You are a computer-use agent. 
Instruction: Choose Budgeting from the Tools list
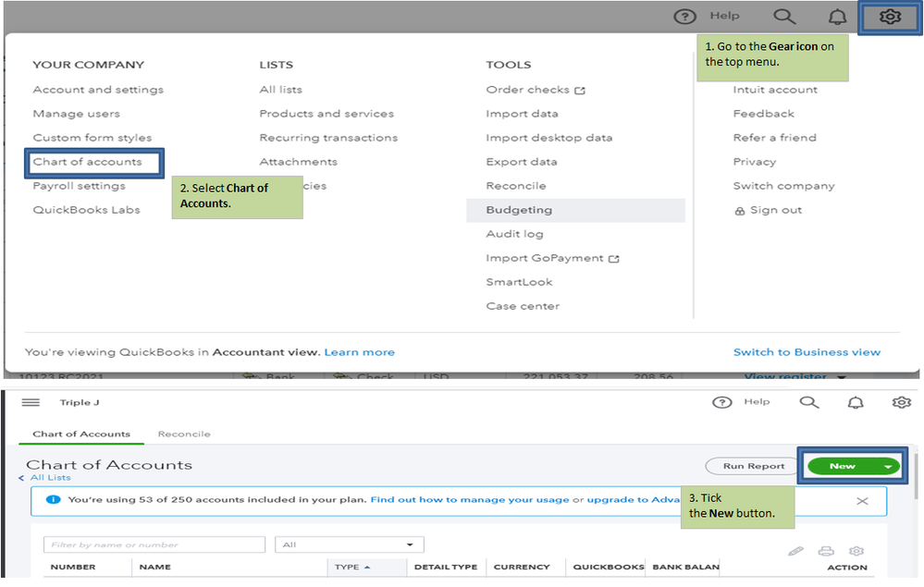[519, 210]
